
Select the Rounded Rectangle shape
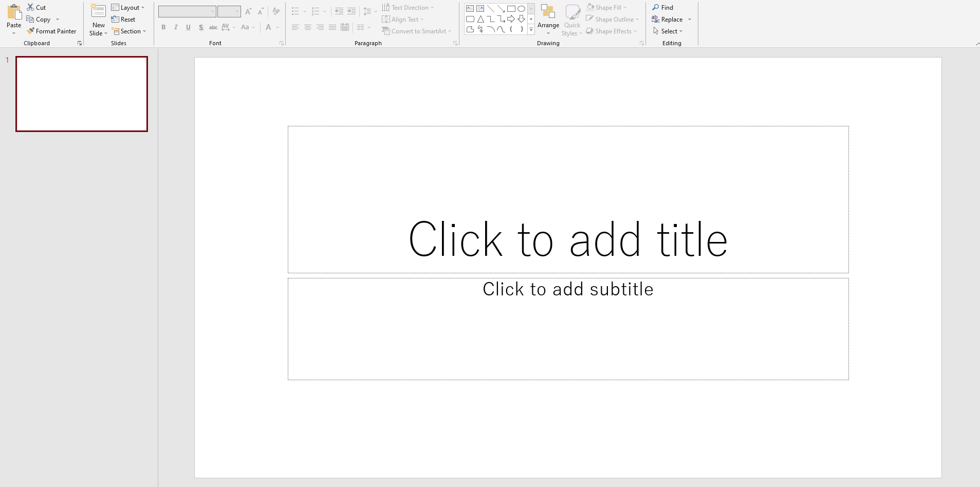coord(470,19)
